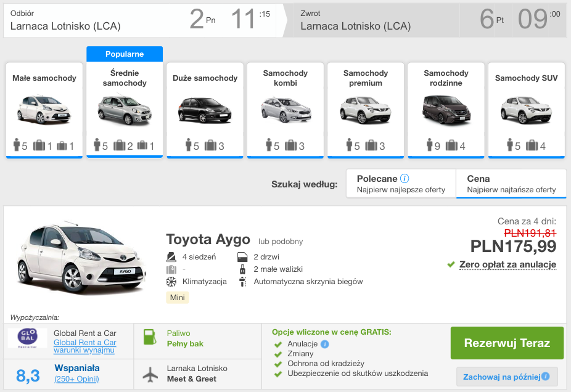
Task: Select the Duże samochody category card
Action: point(205,110)
